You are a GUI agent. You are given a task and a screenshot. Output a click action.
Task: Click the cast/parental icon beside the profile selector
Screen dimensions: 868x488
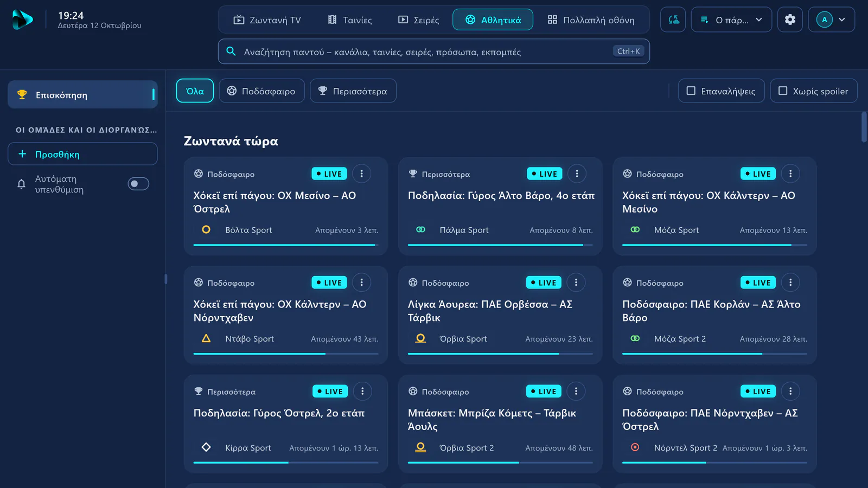tap(673, 20)
